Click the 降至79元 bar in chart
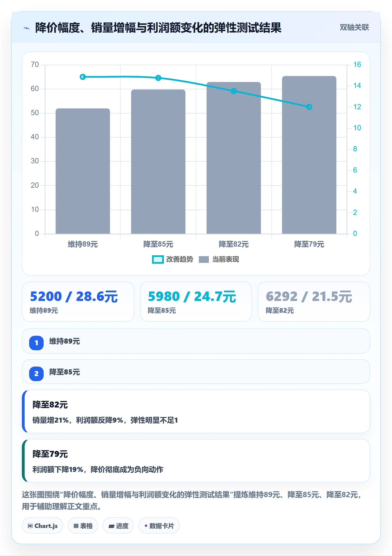The width and height of the screenshot is (392, 556). (x=309, y=155)
